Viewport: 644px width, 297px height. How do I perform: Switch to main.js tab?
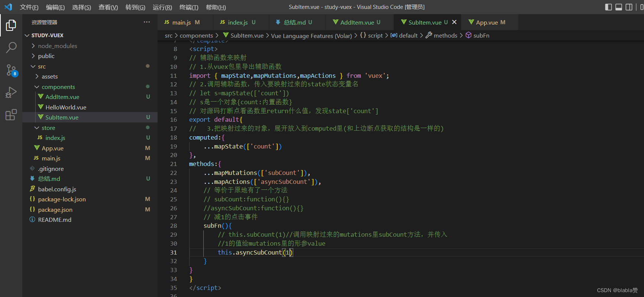click(x=185, y=22)
